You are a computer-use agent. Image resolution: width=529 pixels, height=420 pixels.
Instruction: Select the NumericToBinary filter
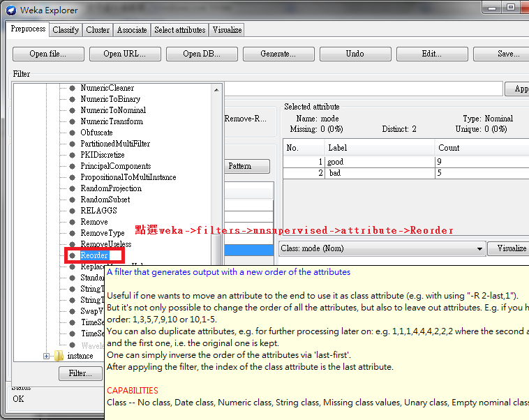(x=110, y=99)
